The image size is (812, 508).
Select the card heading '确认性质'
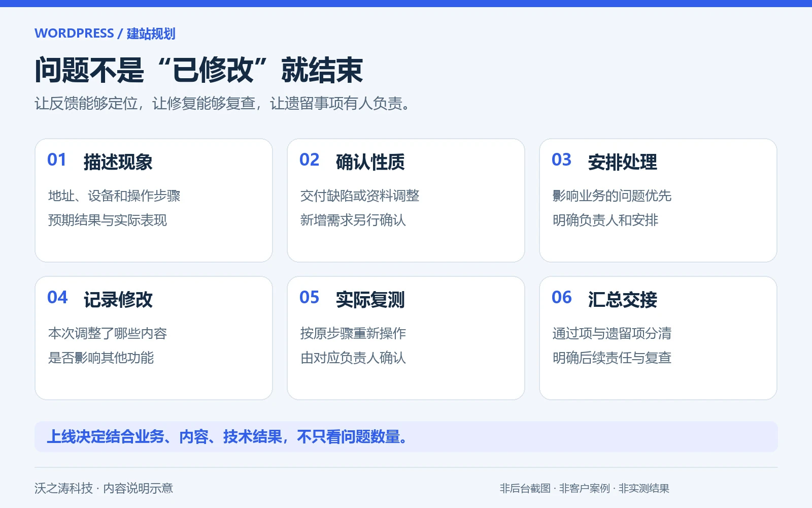click(370, 162)
